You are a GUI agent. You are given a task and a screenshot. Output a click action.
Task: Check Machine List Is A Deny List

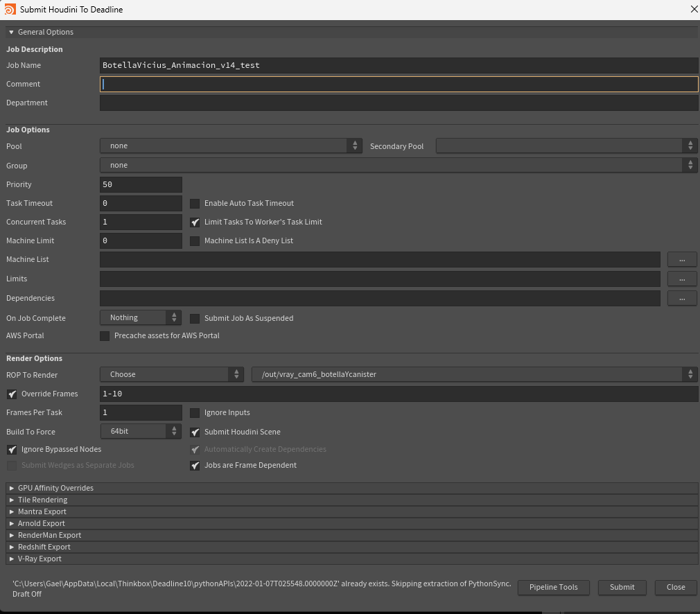tap(195, 241)
